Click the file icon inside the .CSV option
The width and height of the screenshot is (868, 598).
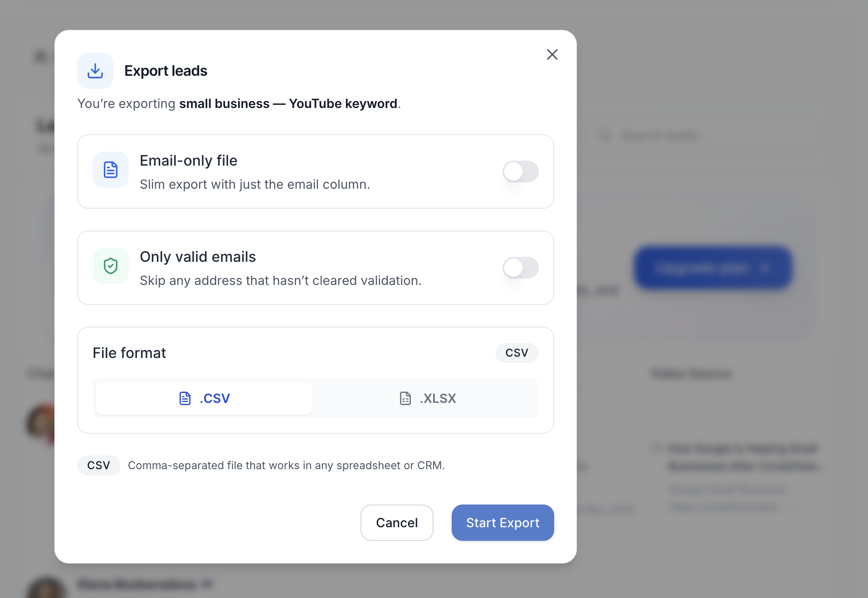pyautogui.click(x=185, y=398)
